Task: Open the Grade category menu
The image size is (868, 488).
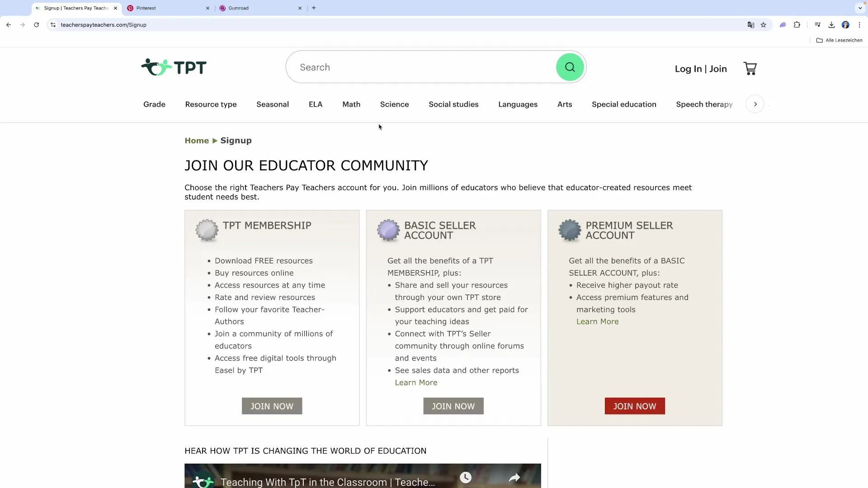Action: point(154,104)
